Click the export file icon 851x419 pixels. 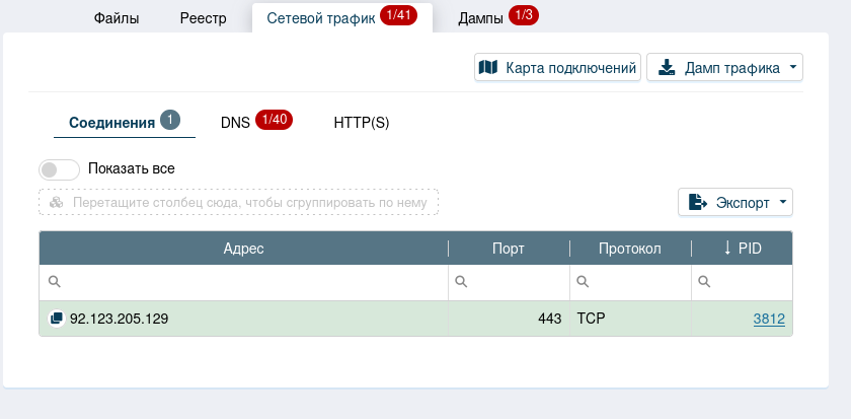(698, 202)
